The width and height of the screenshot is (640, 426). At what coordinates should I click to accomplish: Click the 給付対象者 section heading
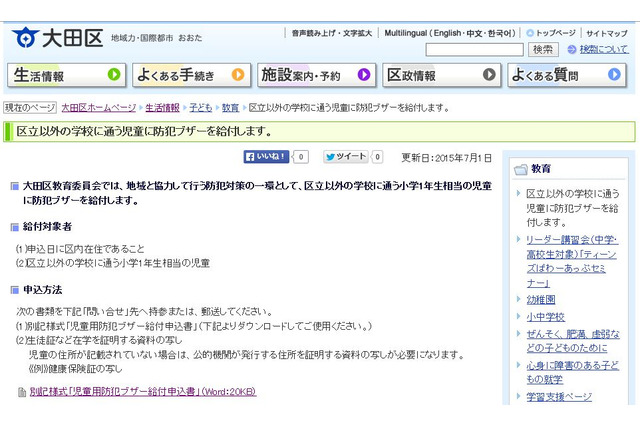pyautogui.click(x=47, y=227)
